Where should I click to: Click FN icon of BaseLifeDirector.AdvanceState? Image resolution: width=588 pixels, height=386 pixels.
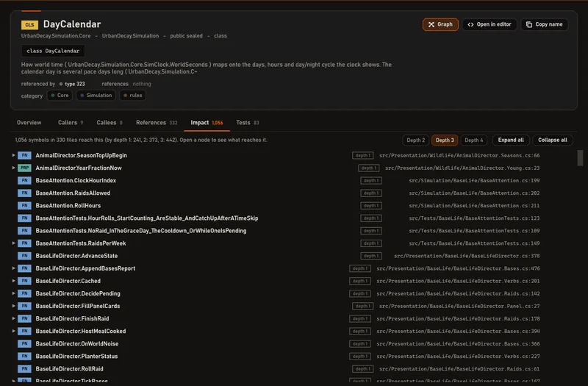(24, 256)
